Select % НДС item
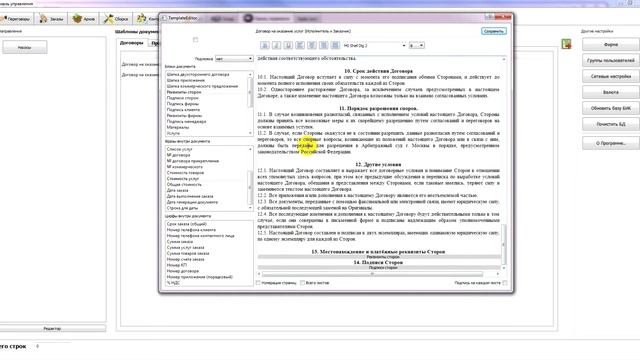Screen dimensions: 640x360 point(173,282)
